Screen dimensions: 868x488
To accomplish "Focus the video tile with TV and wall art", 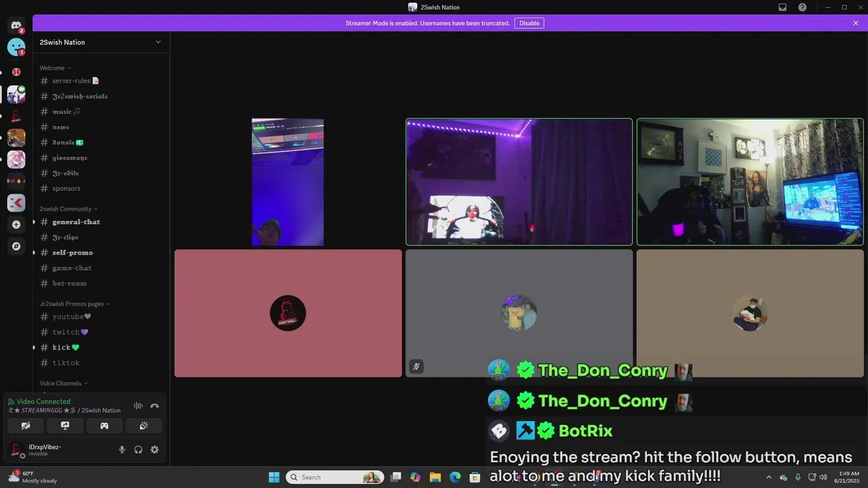I will pos(750,182).
